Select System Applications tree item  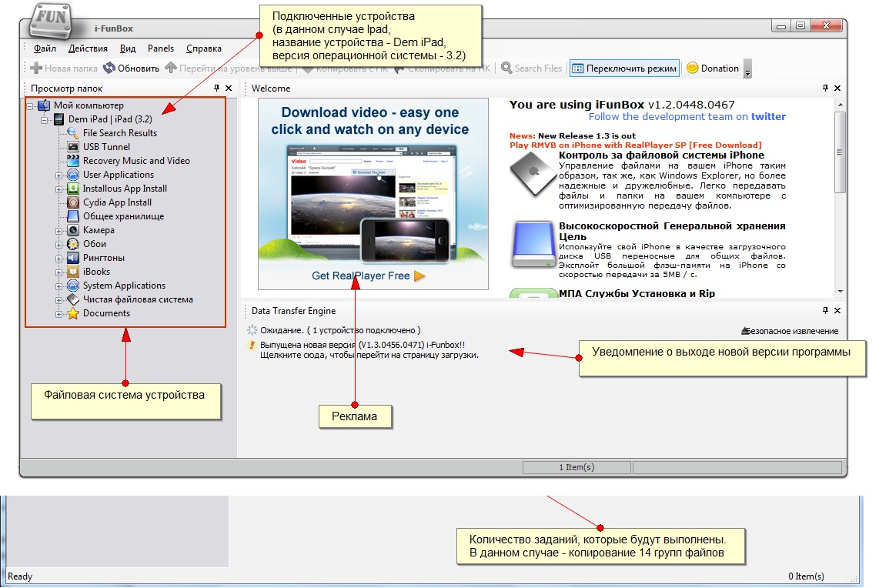(124, 286)
